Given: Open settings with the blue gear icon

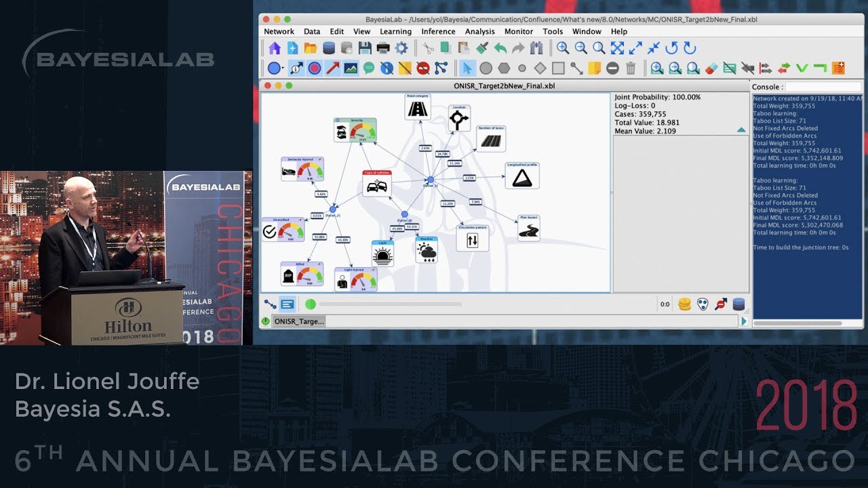Looking at the screenshot, I should [x=401, y=48].
